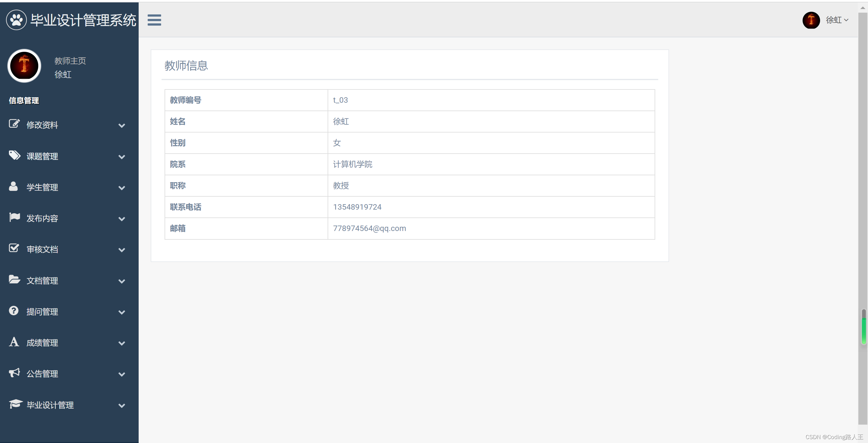Click the teacher ID value t_03
The width and height of the screenshot is (868, 443).
pyautogui.click(x=340, y=100)
